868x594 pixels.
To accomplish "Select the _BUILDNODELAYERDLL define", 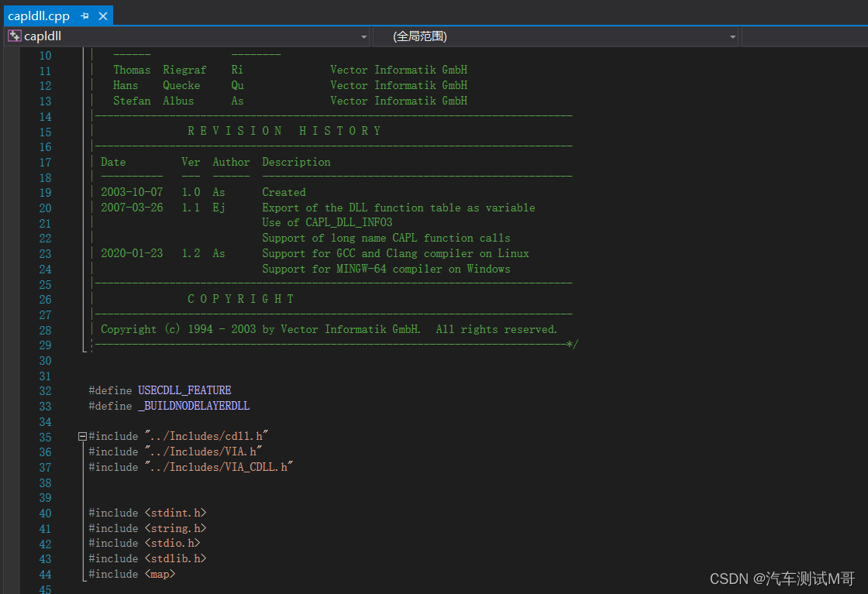I will [193, 405].
